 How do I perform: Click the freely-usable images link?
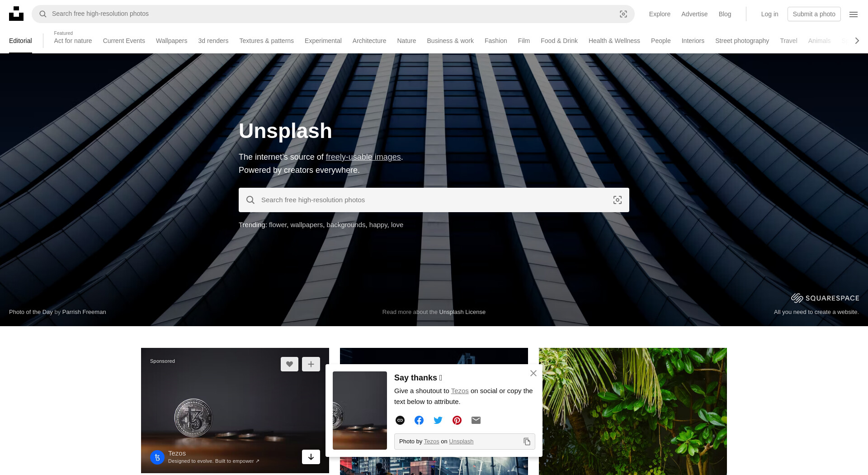(x=363, y=157)
